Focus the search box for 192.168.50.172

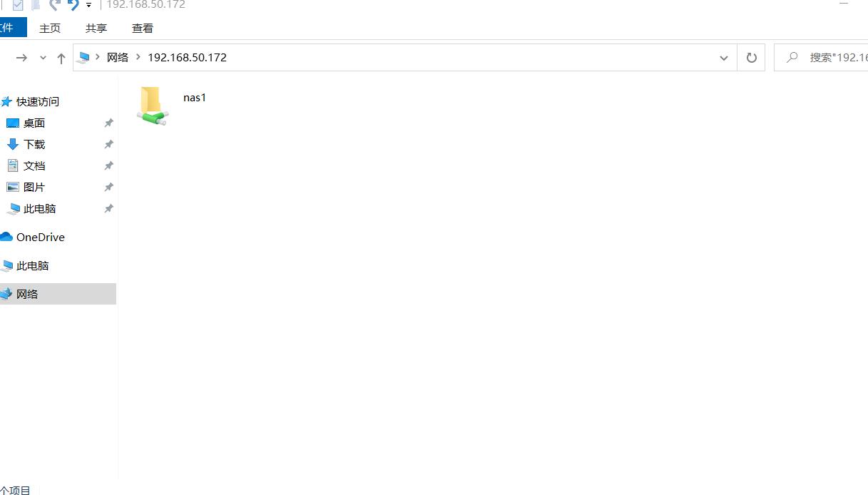click(x=821, y=58)
